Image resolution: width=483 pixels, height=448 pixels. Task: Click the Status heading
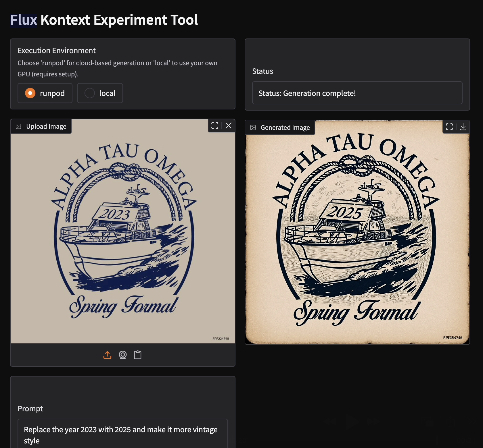point(262,71)
